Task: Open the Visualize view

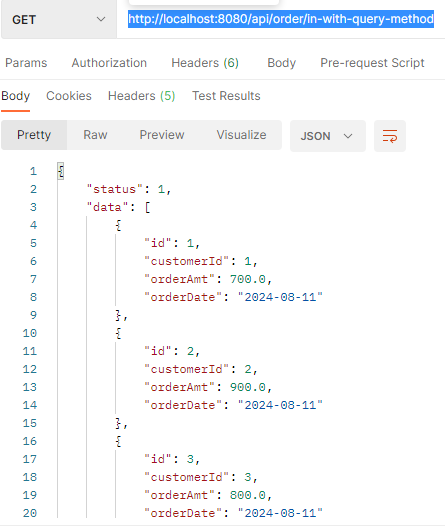Action: [x=241, y=135]
